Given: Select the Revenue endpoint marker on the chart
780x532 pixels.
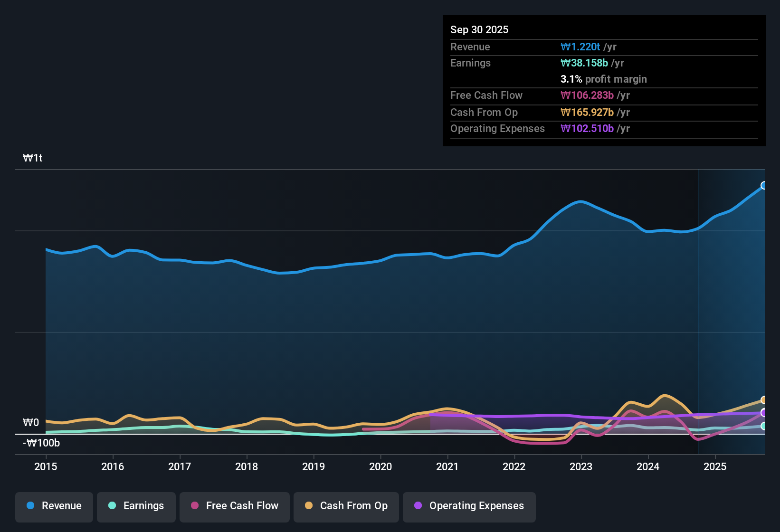Looking at the screenshot, I should coord(764,185).
